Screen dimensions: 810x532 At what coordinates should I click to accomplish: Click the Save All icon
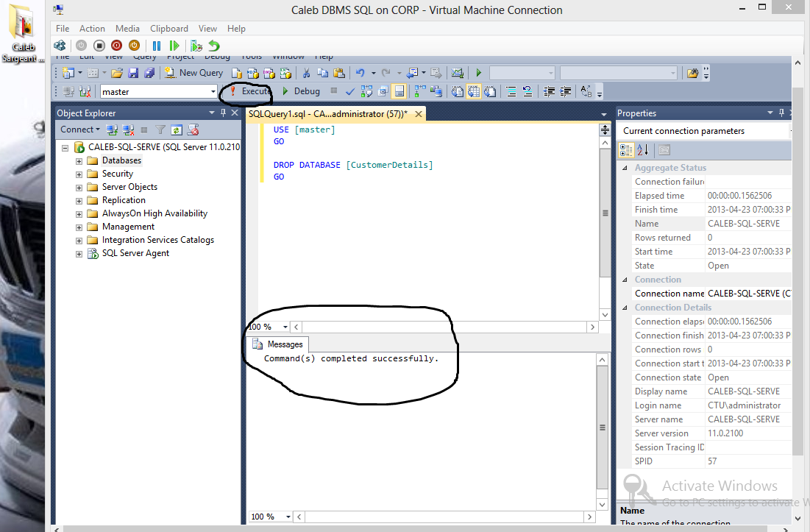point(149,73)
